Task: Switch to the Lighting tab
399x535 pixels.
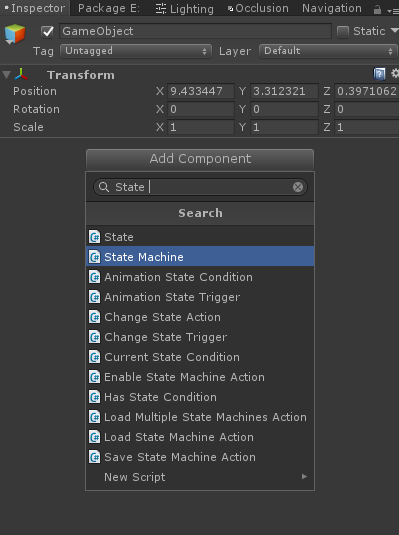Action: [x=185, y=9]
